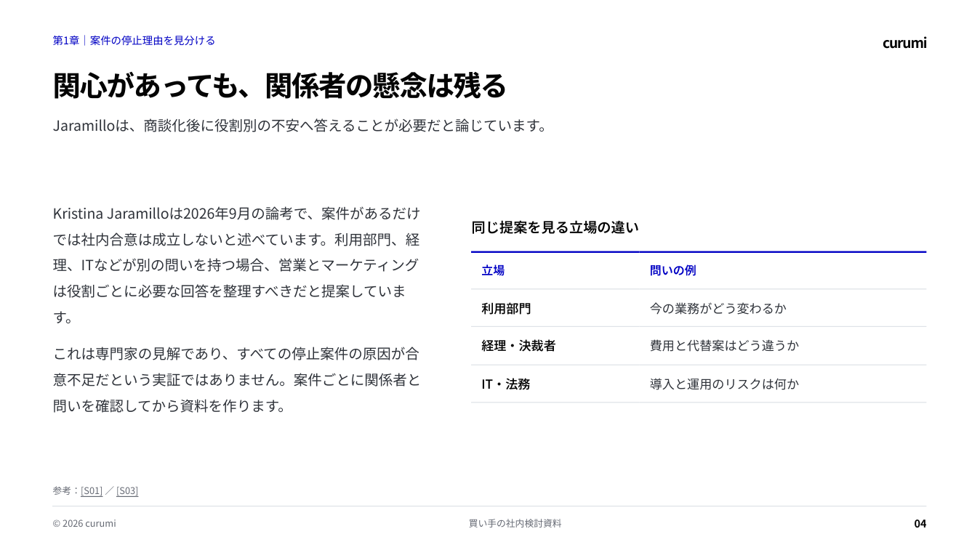The image size is (980, 550).
Task: Select the paragraph beginning これは専門家の見解であり
Action: 237,380
